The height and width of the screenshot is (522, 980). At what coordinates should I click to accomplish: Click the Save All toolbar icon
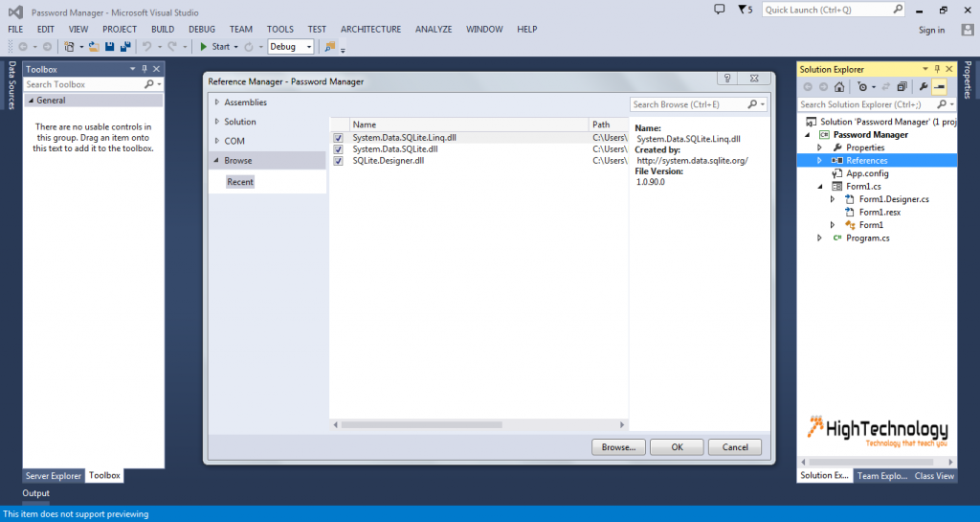[125, 47]
